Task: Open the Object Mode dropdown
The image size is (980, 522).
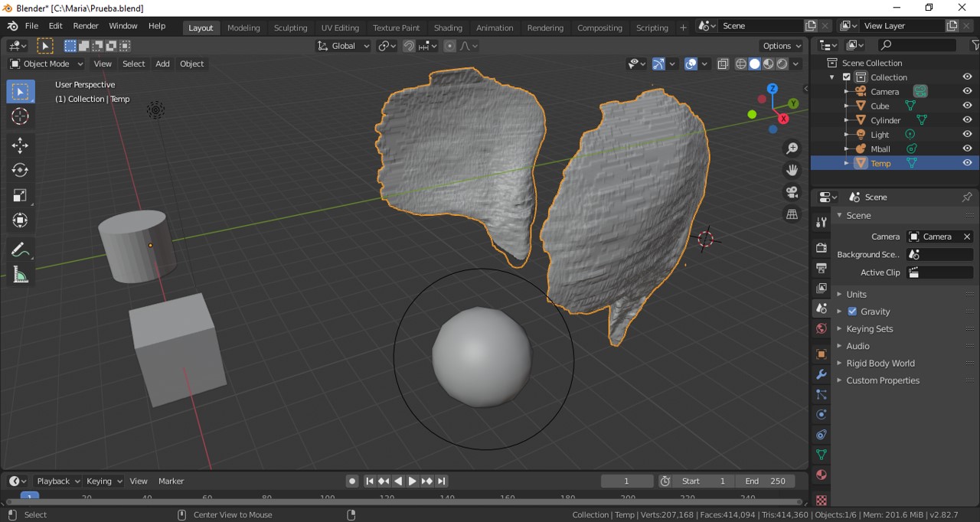Action: [46, 64]
